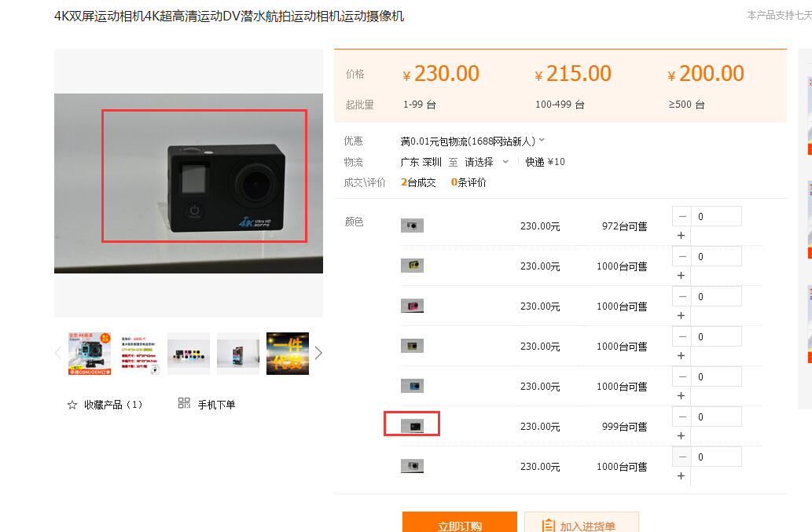Image resolution: width=812 pixels, height=532 pixels.
Task: Click quantity input for 999台可售 row
Action: 716,416
